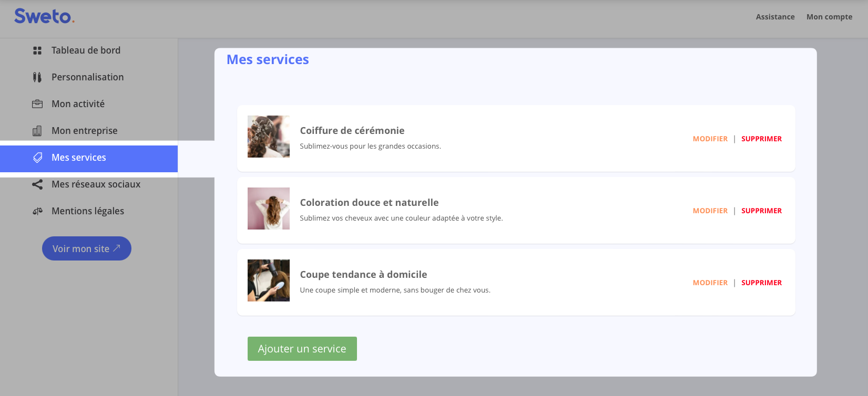The image size is (868, 396).
Task: Open the Assistance menu item
Action: pos(775,17)
